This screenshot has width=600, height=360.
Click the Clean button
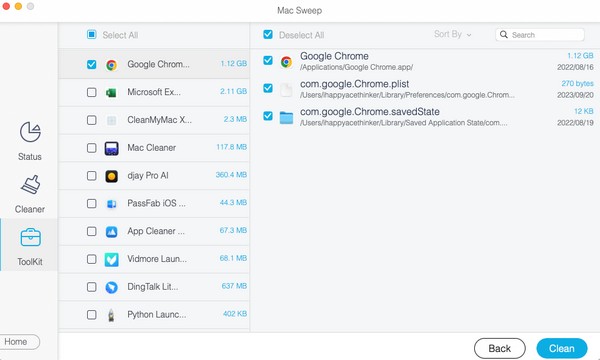point(562,349)
